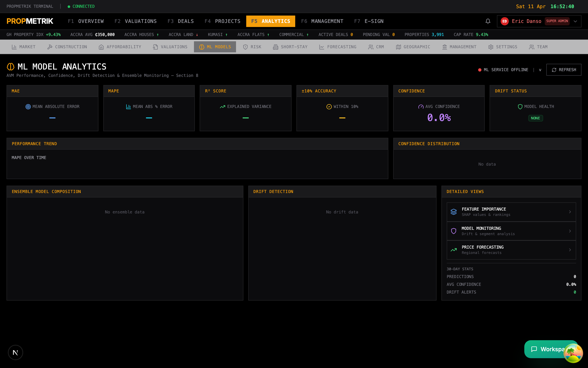The height and width of the screenshot is (368, 588).
Task: Click the Avg Confidence gauge icon
Action: (x=421, y=107)
